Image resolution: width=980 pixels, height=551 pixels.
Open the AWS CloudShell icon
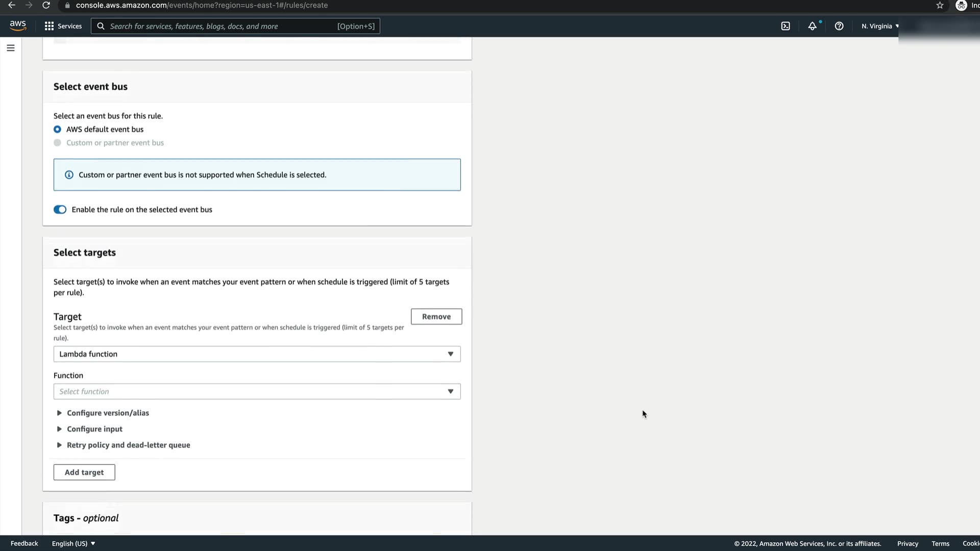tap(786, 26)
